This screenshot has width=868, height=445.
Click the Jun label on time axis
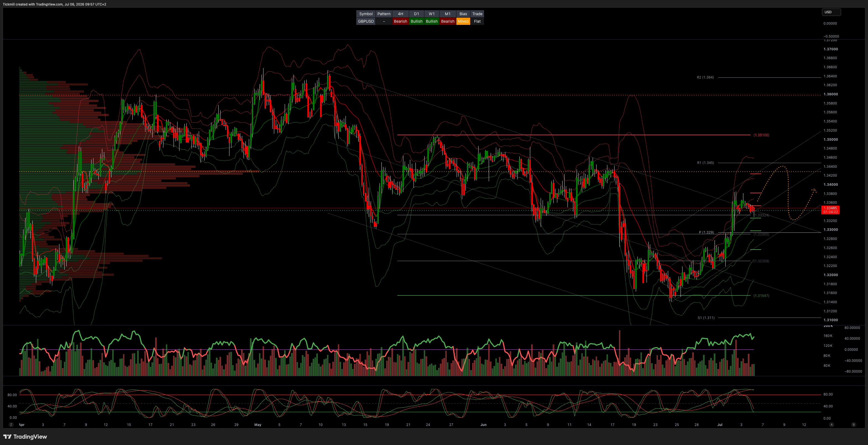tap(483, 425)
